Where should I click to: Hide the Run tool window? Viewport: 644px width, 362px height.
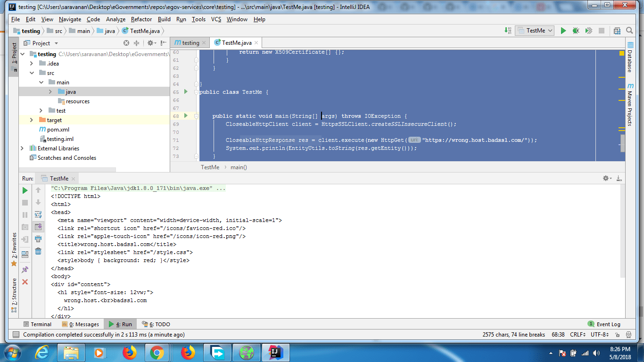(619, 178)
